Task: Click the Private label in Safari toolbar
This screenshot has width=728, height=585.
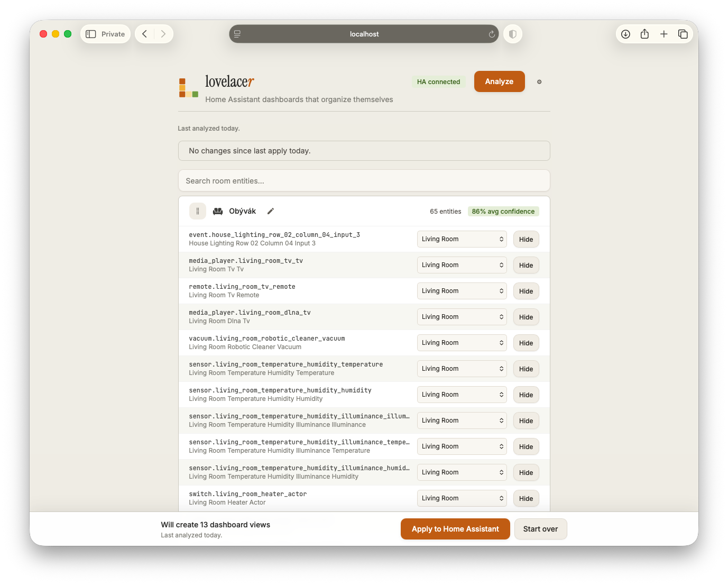Action: point(113,34)
